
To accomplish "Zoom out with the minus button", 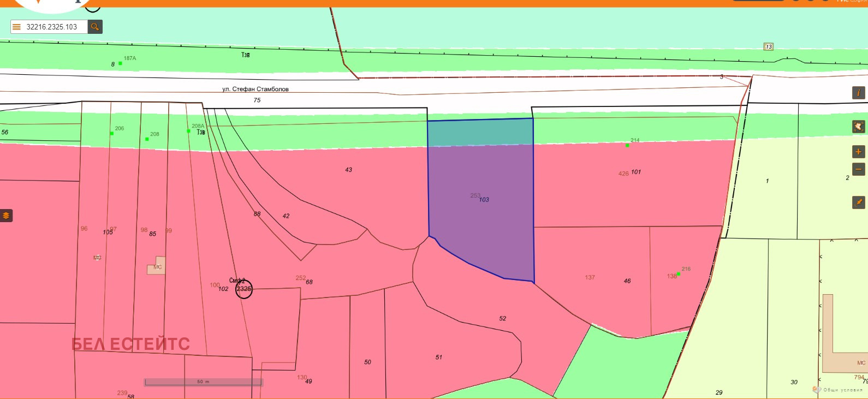I will [858, 169].
